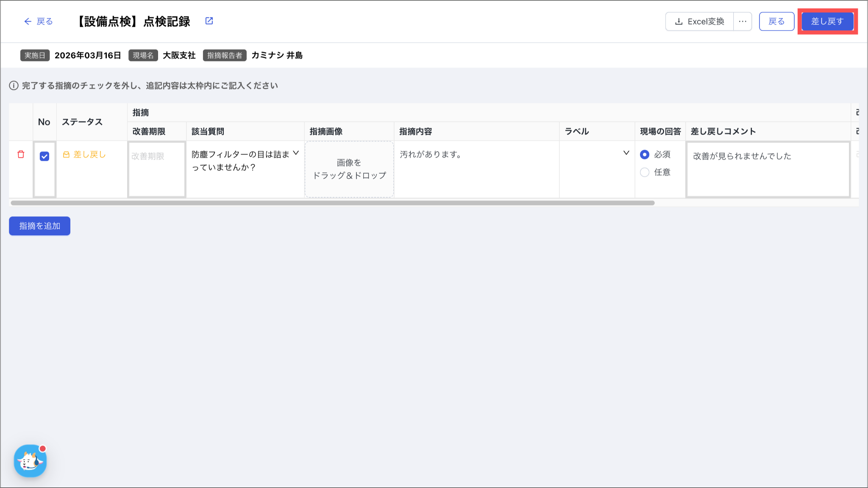Image resolution: width=868 pixels, height=488 pixels.
Task: Click the info icon before instruction text
Action: tap(14, 86)
